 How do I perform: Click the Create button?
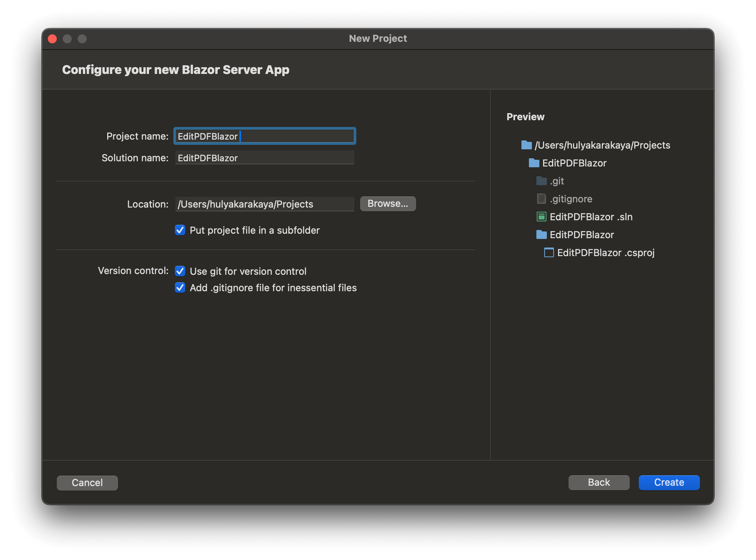pyautogui.click(x=669, y=482)
